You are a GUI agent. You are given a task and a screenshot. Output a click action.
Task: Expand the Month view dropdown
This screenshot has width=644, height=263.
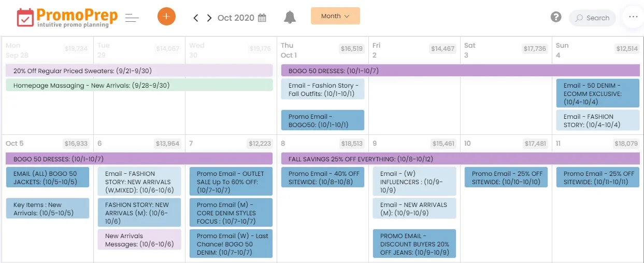point(335,16)
